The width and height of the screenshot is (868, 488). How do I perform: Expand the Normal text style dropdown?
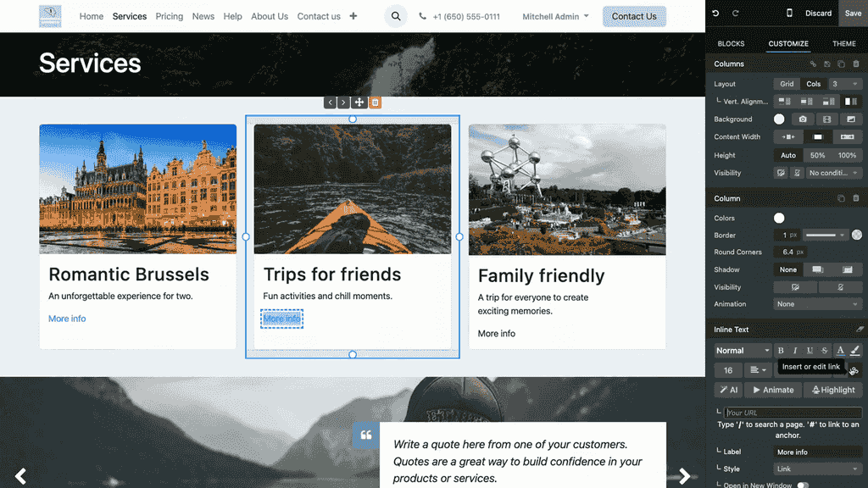tap(743, 351)
